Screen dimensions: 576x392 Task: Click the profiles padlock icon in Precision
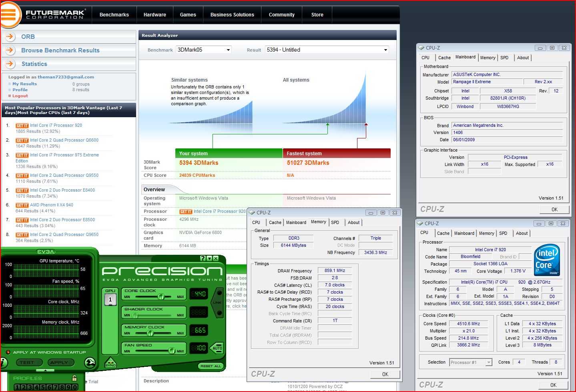pos(74,378)
